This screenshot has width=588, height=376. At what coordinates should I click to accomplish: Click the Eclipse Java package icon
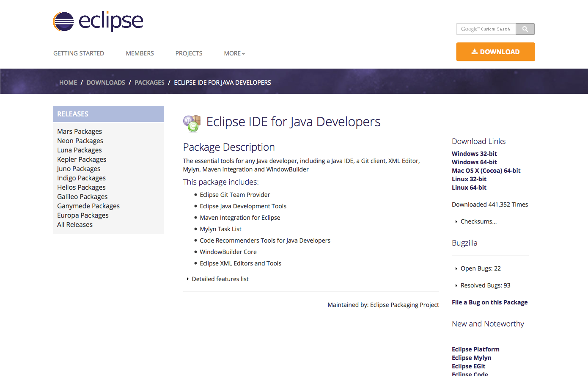pyautogui.click(x=192, y=123)
